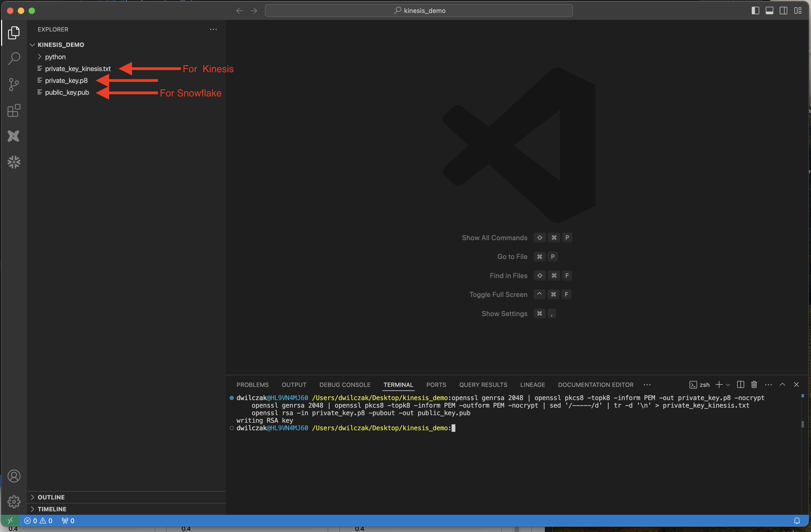Screen dimensions: 811x532
Task: Switch to the LINEAGE tab
Action: coord(532,384)
